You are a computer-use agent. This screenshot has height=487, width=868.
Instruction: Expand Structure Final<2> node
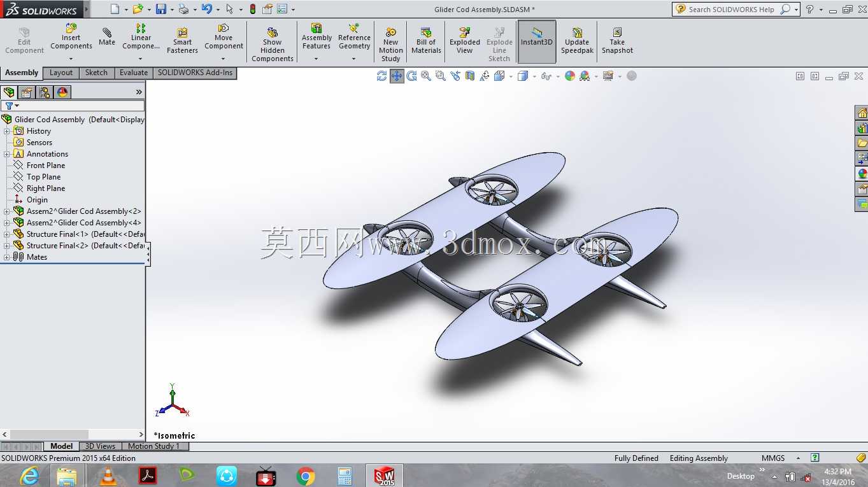7,246
